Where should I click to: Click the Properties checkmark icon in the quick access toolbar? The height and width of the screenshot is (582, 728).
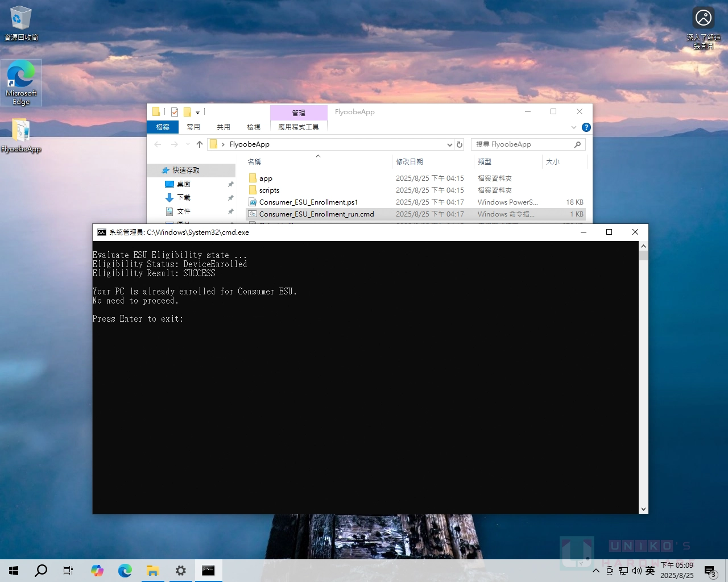coord(175,112)
